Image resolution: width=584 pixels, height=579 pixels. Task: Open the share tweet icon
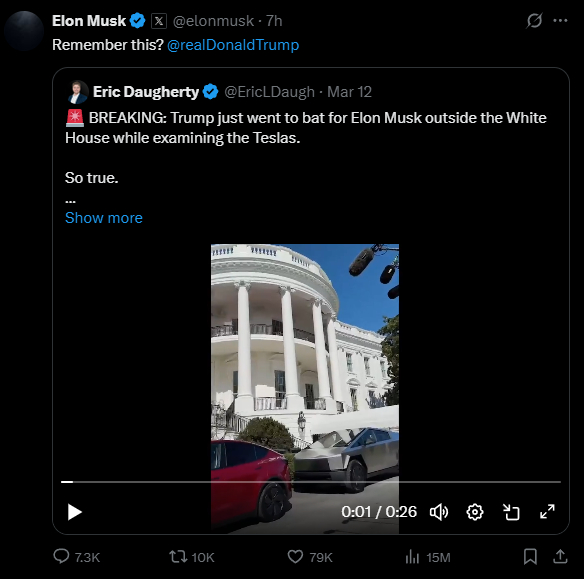click(x=560, y=557)
